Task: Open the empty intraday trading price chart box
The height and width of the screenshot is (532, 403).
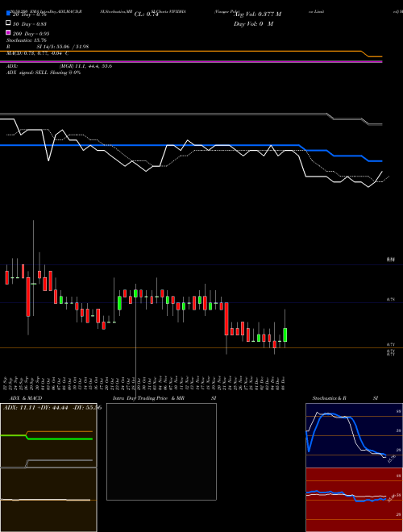Action: point(161,451)
